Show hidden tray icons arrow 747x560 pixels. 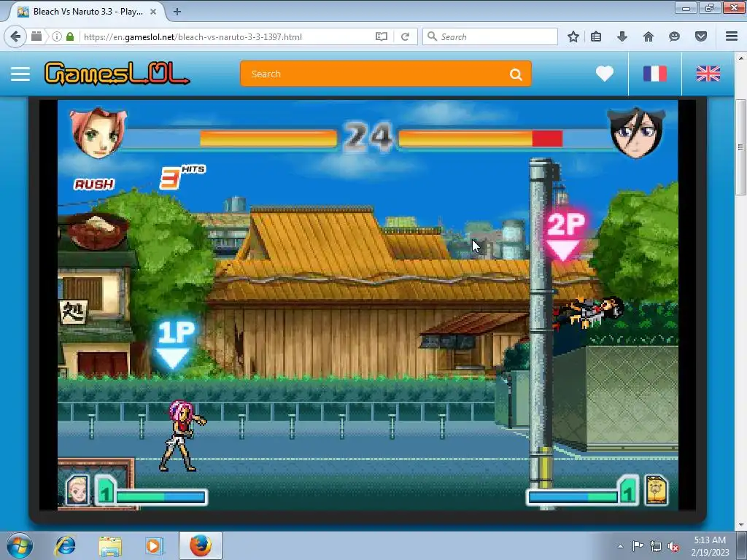click(620, 546)
